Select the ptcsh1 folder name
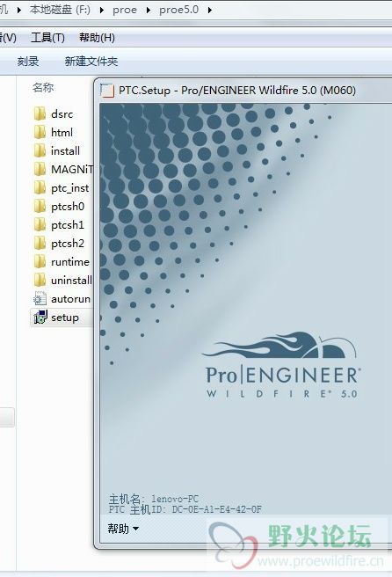392x577 pixels. (68, 225)
